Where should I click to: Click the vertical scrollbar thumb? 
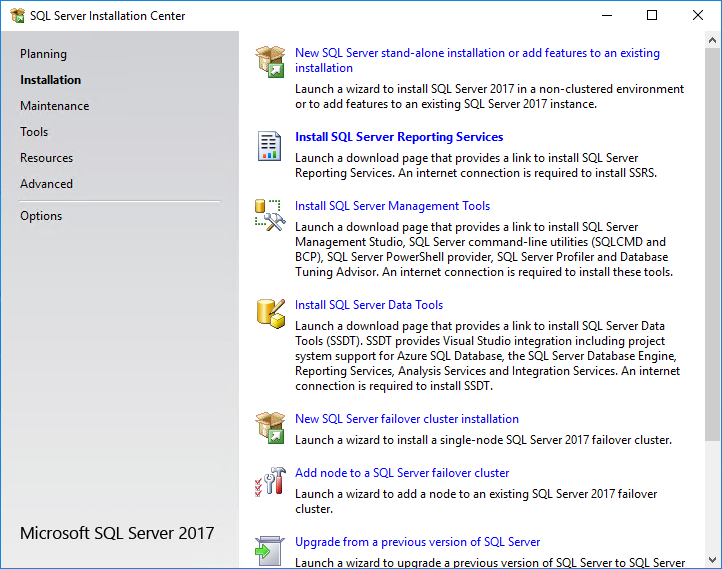(712, 244)
